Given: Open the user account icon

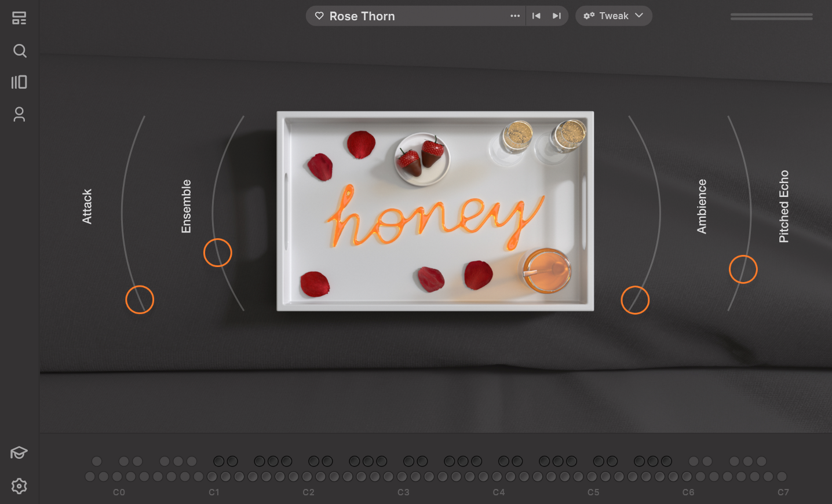Looking at the screenshot, I should 19,114.
